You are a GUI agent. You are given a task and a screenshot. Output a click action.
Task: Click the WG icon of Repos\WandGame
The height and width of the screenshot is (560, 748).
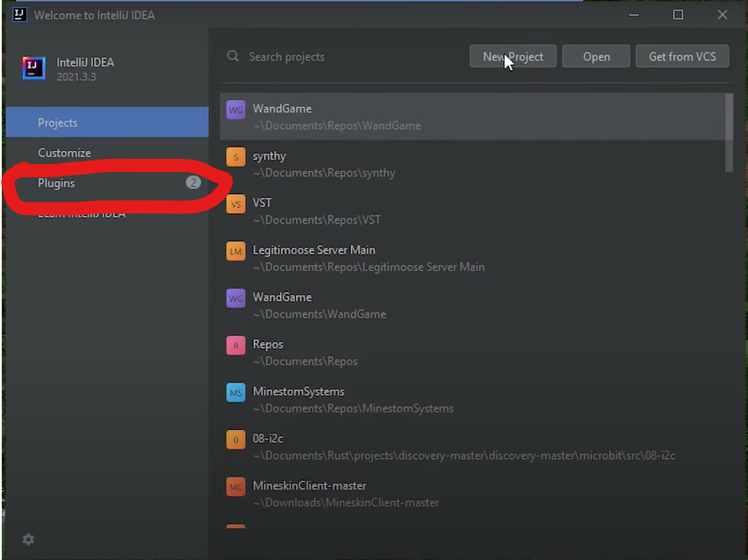point(235,110)
